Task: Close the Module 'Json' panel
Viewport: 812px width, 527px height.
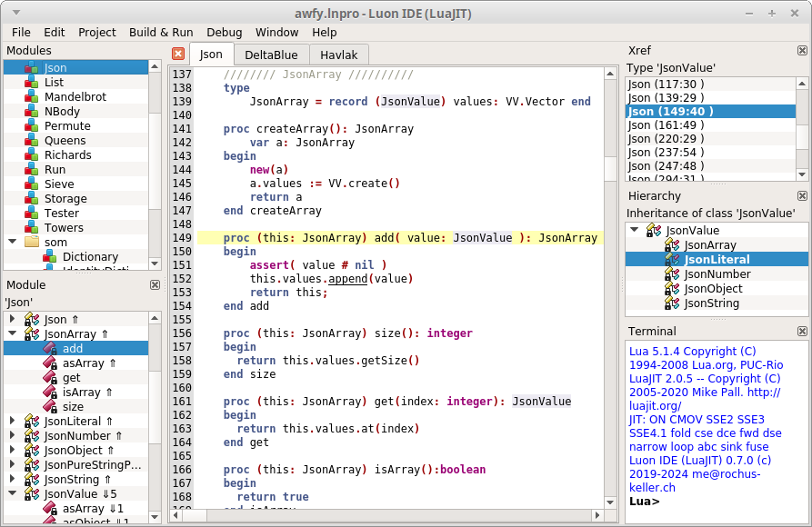Action: (155, 284)
